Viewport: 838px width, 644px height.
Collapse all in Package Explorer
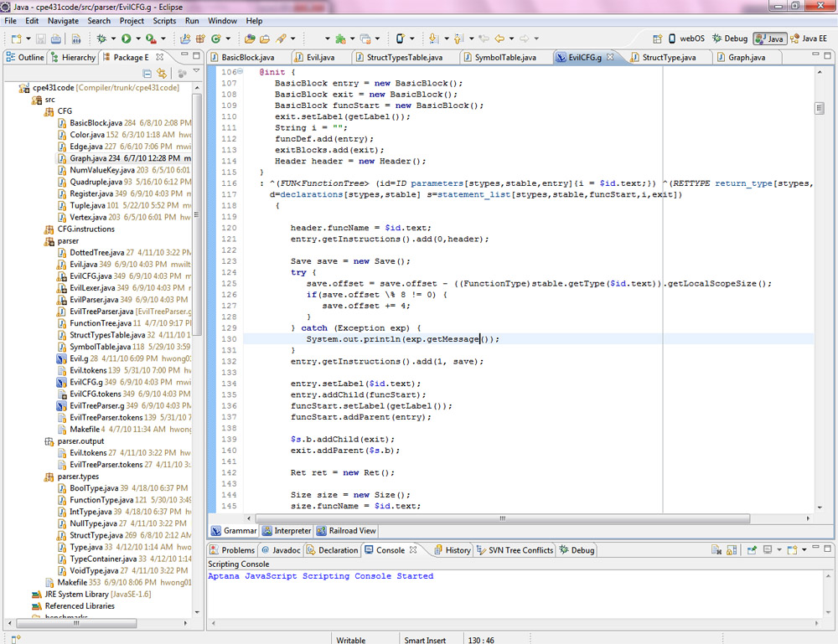147,74
